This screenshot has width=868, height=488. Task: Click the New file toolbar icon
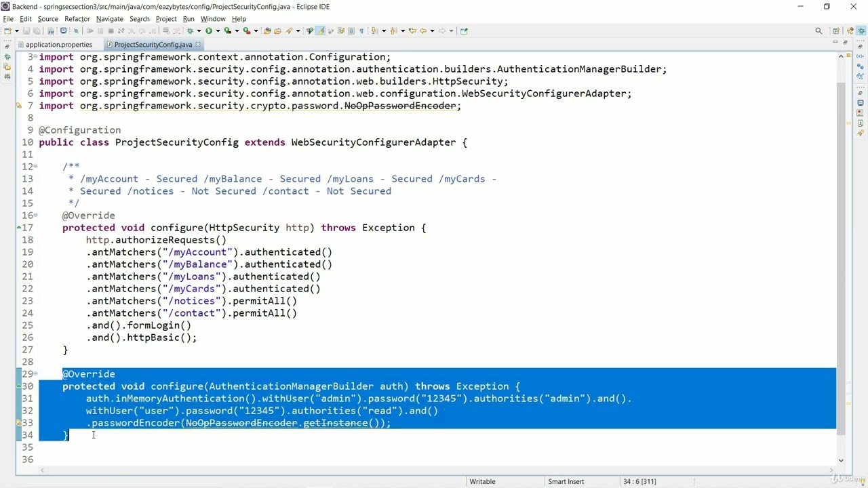tap(7, 30)
